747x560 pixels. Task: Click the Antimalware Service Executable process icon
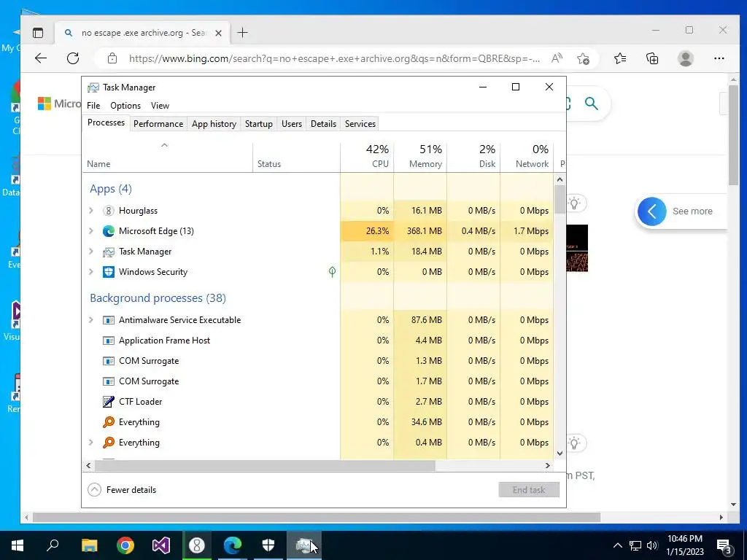(x=109, y=320)
